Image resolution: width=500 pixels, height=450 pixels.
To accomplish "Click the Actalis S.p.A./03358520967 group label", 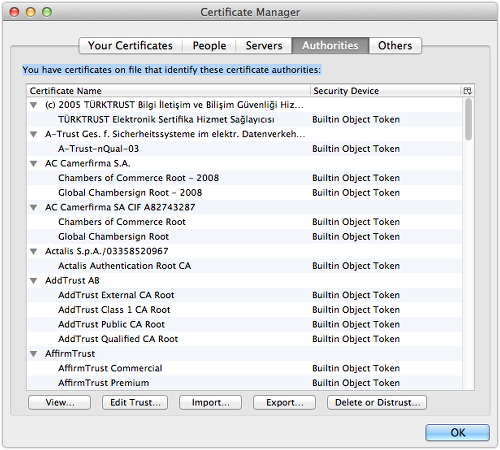I will click(x=107, y=251).
